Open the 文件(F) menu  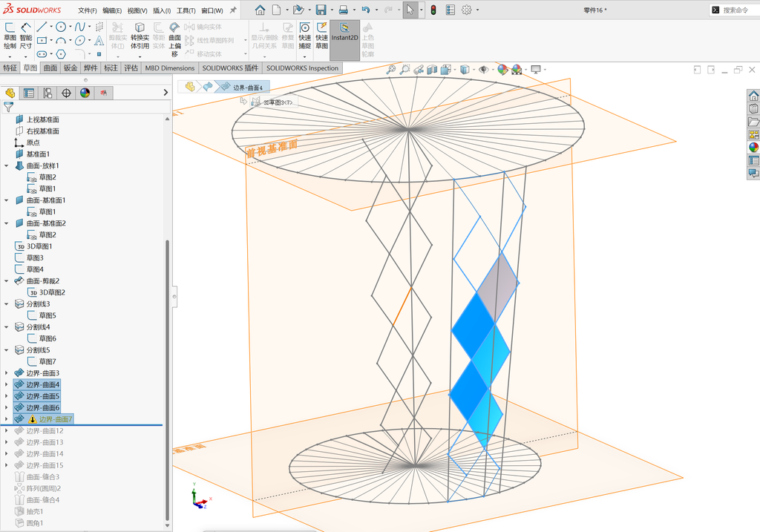pyautogui.click(x=88, y=10)
